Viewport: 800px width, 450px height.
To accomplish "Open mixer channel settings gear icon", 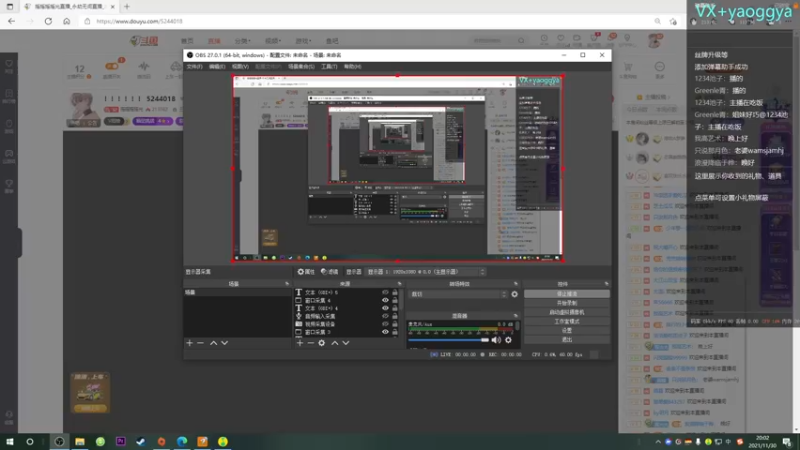I will pyautogui.click(x=508, y=340).
